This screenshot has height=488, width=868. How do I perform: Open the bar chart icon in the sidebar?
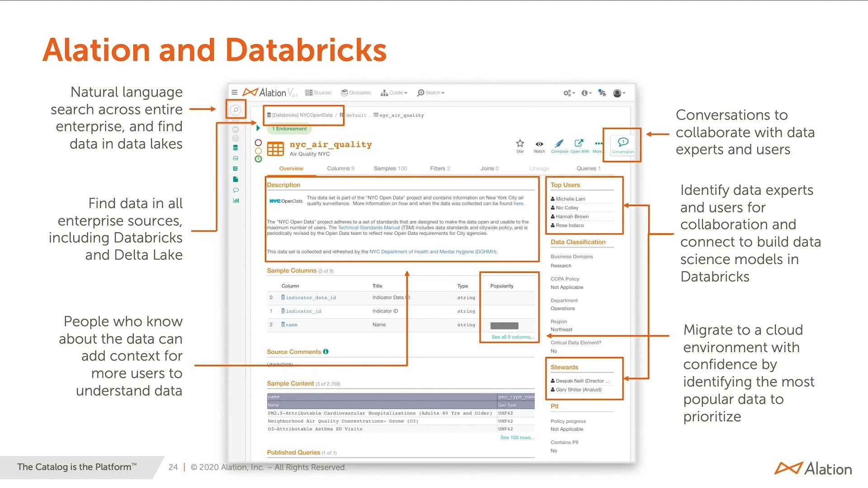click(x=236, y=200)
